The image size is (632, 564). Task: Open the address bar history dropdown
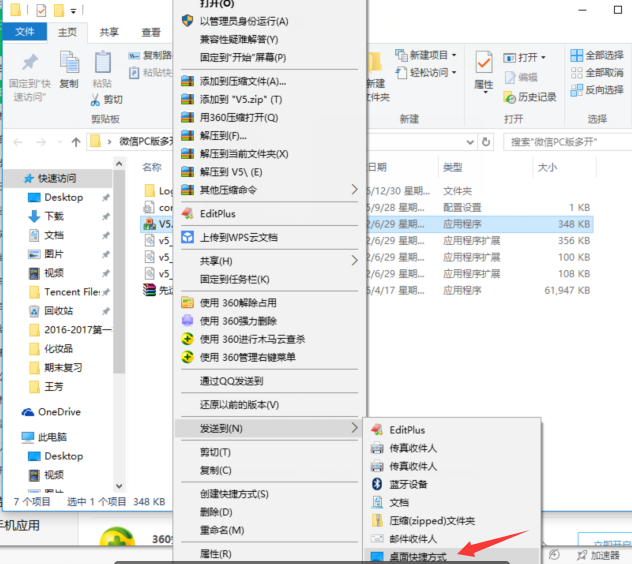pos(470,142)
